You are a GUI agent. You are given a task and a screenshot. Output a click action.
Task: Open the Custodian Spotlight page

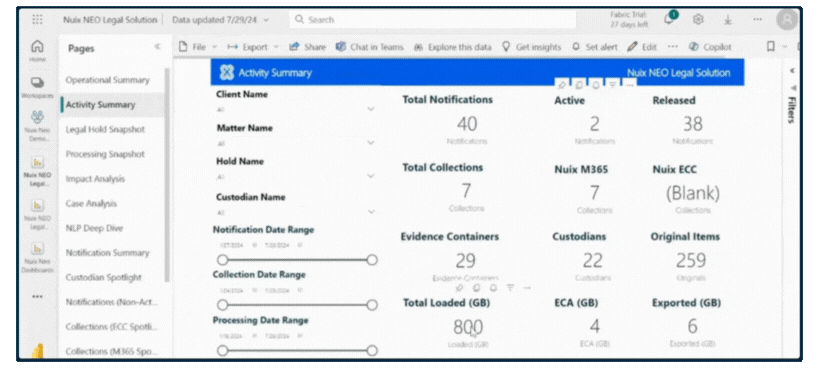[x=103, y=277]
